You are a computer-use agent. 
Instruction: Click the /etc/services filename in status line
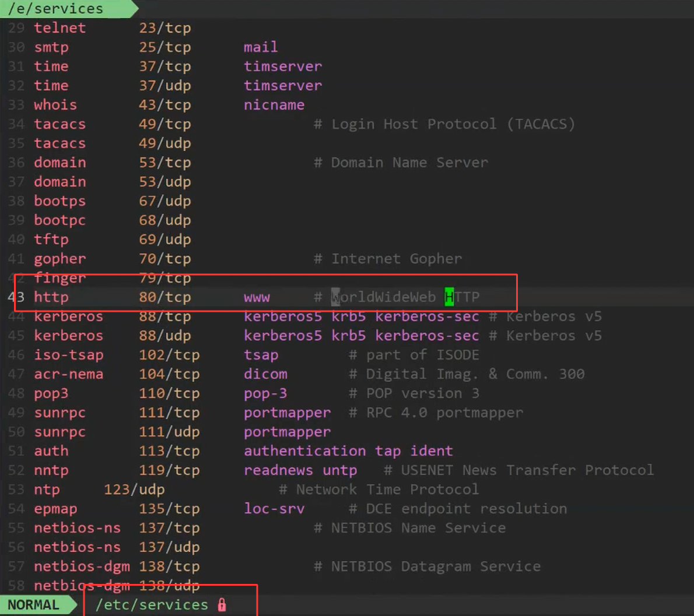point(152,604)
